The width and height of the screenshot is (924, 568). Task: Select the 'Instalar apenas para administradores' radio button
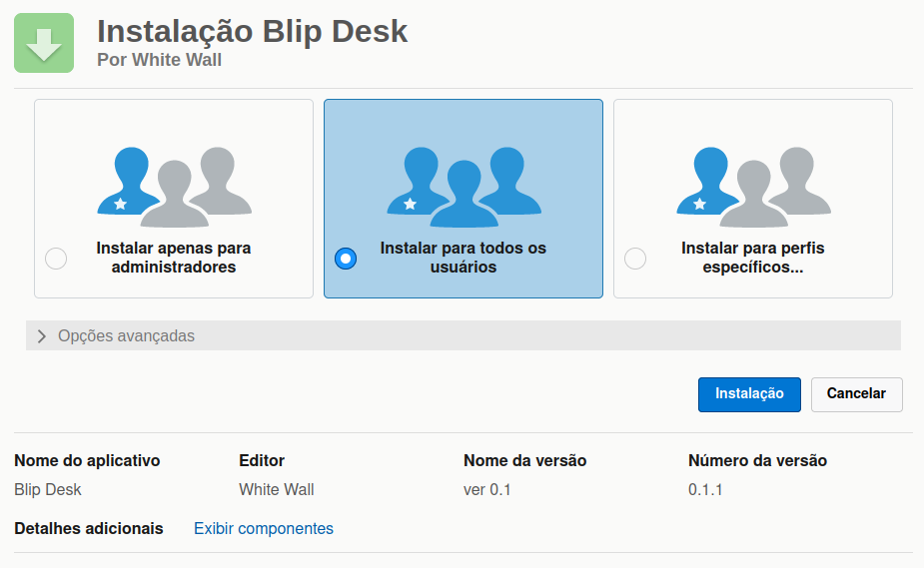tap(56, 259)
